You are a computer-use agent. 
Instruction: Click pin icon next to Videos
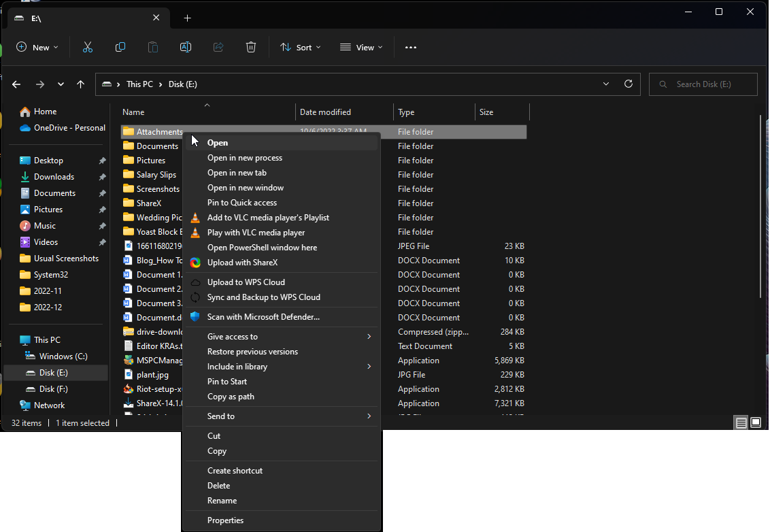[102, 242]
